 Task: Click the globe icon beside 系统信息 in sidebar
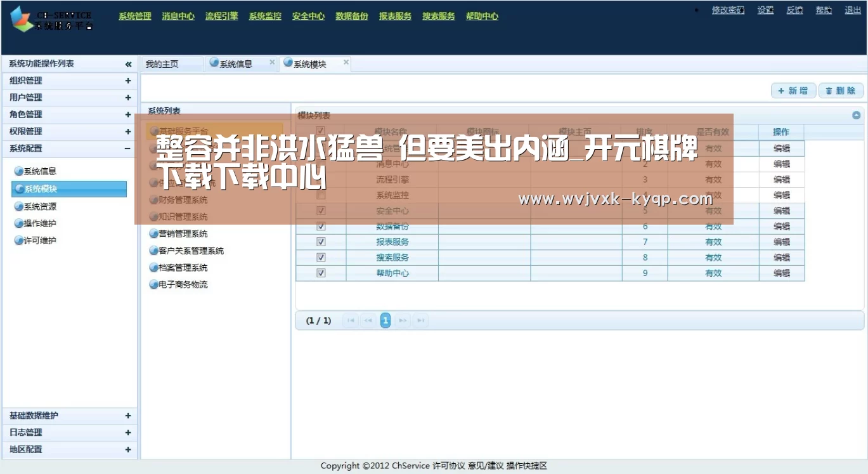click(19, 171)
